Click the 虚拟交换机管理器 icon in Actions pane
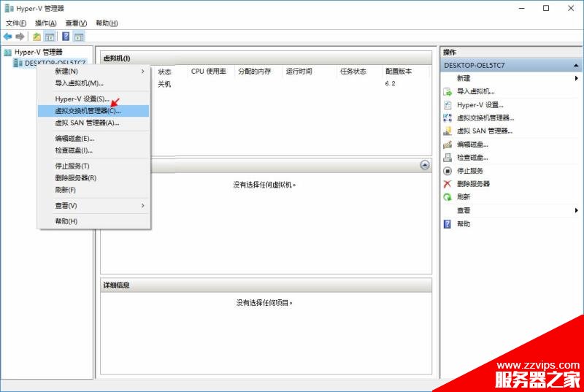The width and height of the screenshot is (584, 392). [x=447, y=118]
